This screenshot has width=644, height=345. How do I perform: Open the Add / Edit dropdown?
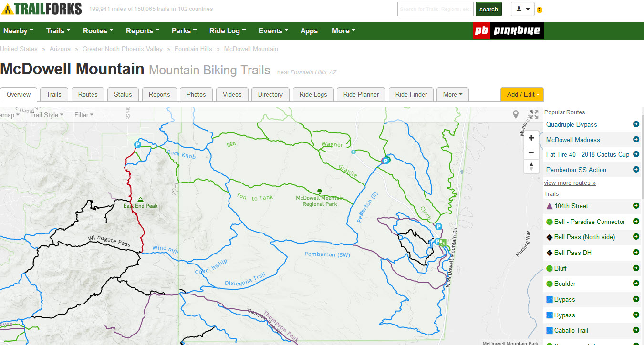tap(522, 94)
